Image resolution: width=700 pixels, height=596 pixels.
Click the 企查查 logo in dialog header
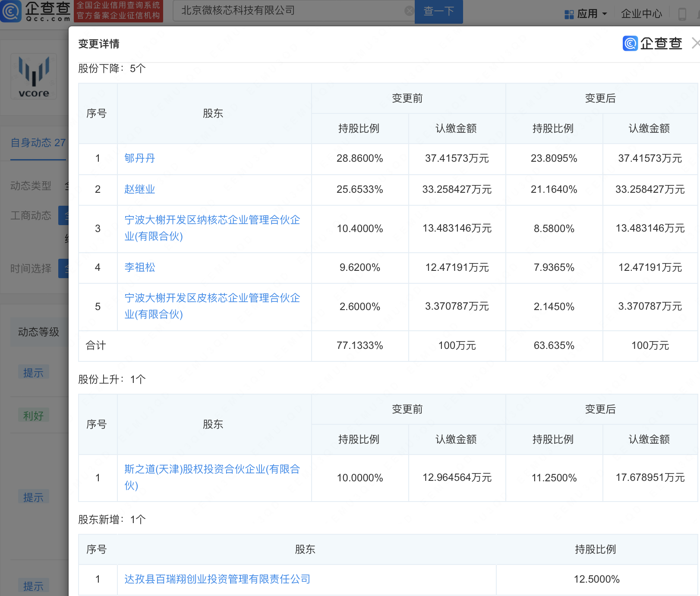(652, 43)
